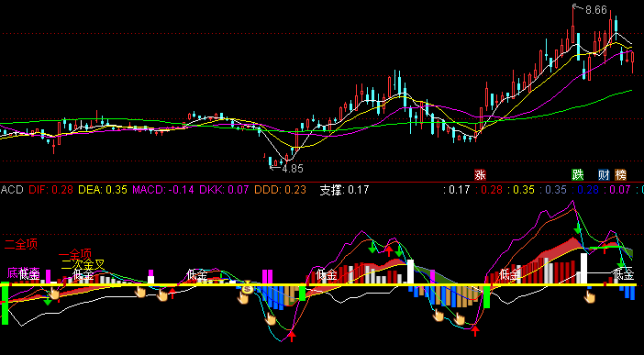Click the 支撑: 0.17 support value

344,190
